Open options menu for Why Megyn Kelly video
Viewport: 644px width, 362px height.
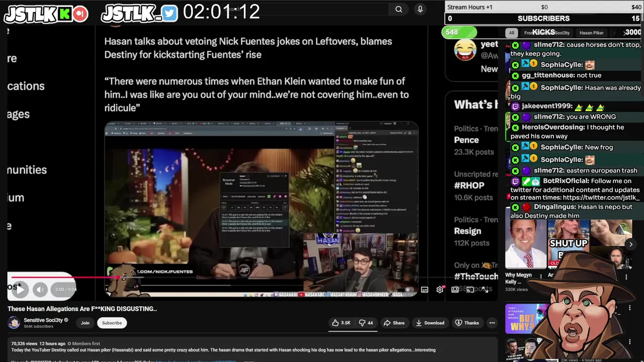pyautogui.click(x=541, y=276)
